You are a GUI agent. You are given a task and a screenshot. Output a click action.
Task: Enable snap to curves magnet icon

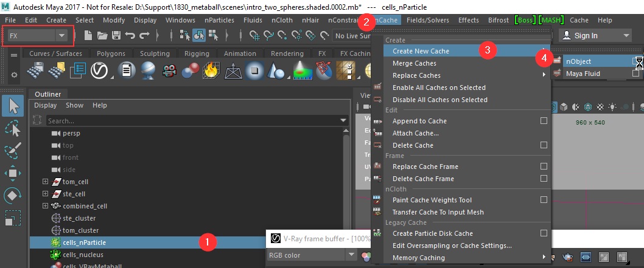point(268,36)
